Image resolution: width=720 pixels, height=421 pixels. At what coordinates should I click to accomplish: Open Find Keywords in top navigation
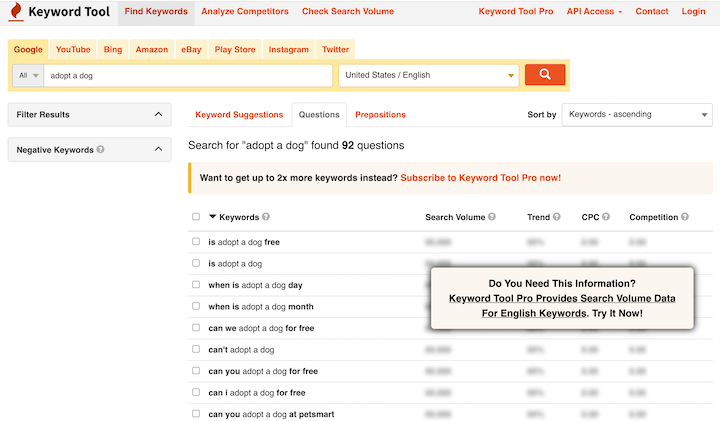(x=156, y=11)
